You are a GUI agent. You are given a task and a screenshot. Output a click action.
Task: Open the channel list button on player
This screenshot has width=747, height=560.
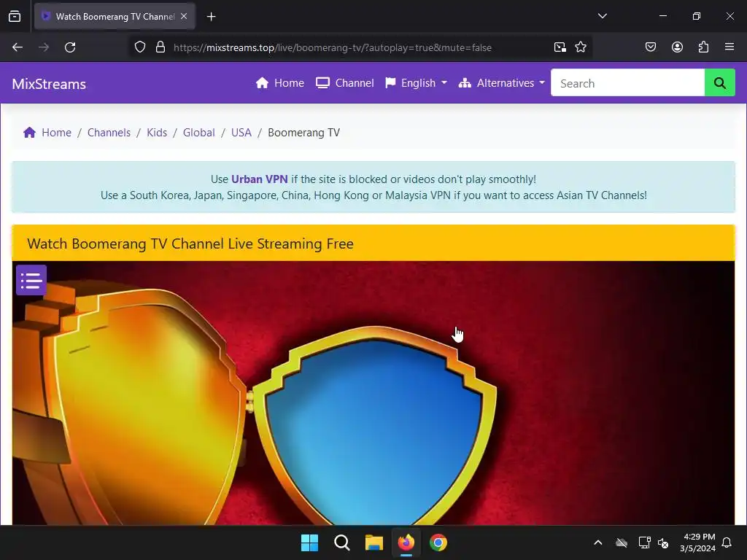tap(31, 280)
